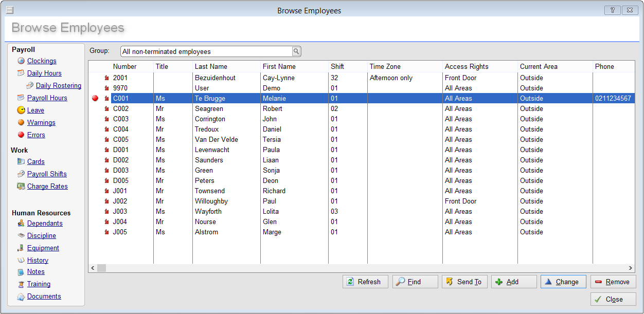Click the Remove button
This screenshot has height=314, width=644.
[613, 282]
